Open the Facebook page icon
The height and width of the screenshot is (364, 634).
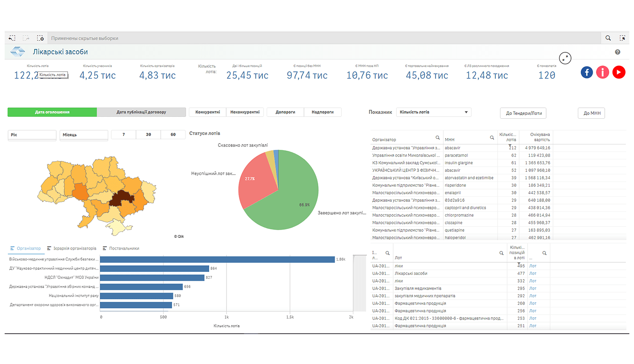click(587, 72)
